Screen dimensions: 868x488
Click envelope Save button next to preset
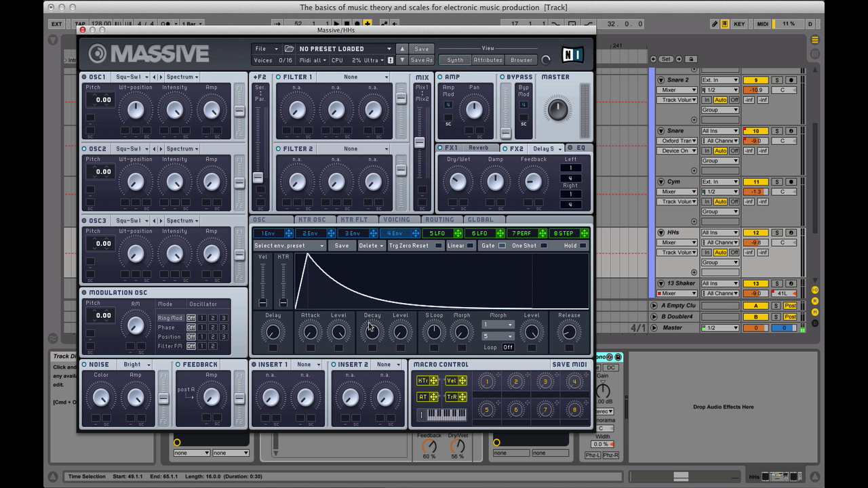pyautogui.click(x=342, y=246)
